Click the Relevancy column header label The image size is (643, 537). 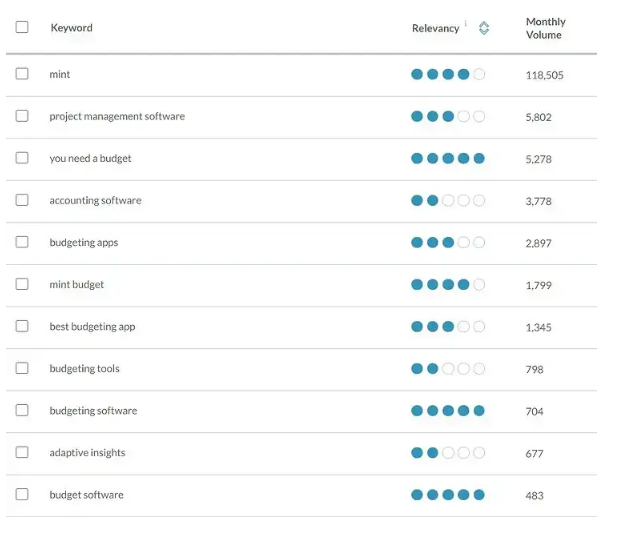[435, 28]
